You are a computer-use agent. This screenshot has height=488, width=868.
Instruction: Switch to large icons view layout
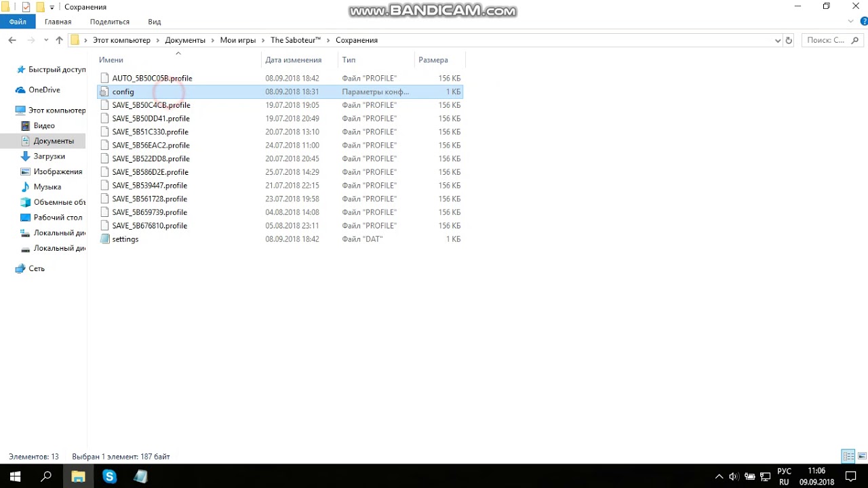[862, 456]
